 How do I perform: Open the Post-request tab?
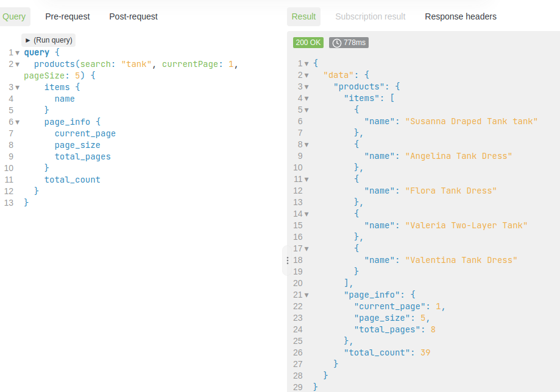coord(133,16)
